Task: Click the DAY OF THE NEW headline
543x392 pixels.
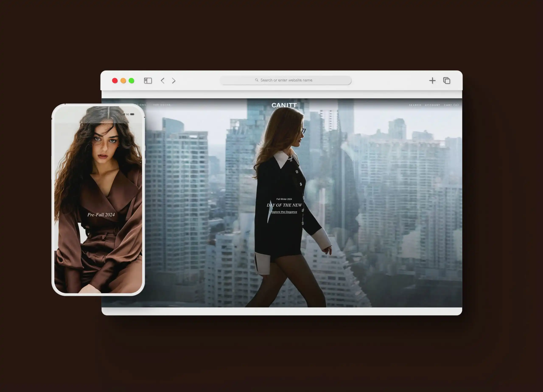Action: coord(284,205)
